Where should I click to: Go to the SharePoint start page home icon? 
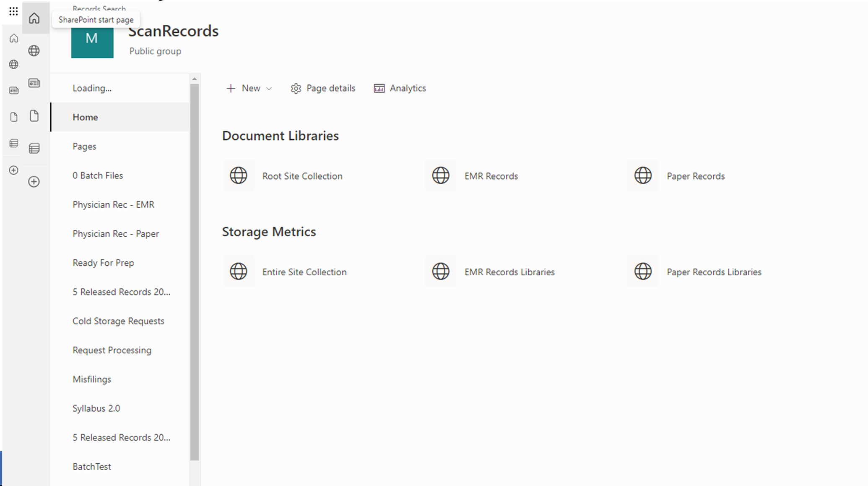click(34, 18)
